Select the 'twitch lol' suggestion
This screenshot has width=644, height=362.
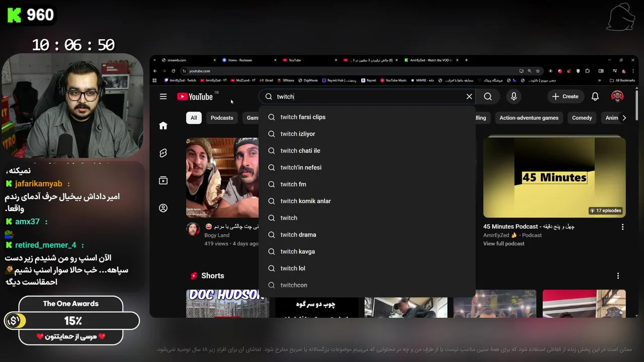point(367,268)
